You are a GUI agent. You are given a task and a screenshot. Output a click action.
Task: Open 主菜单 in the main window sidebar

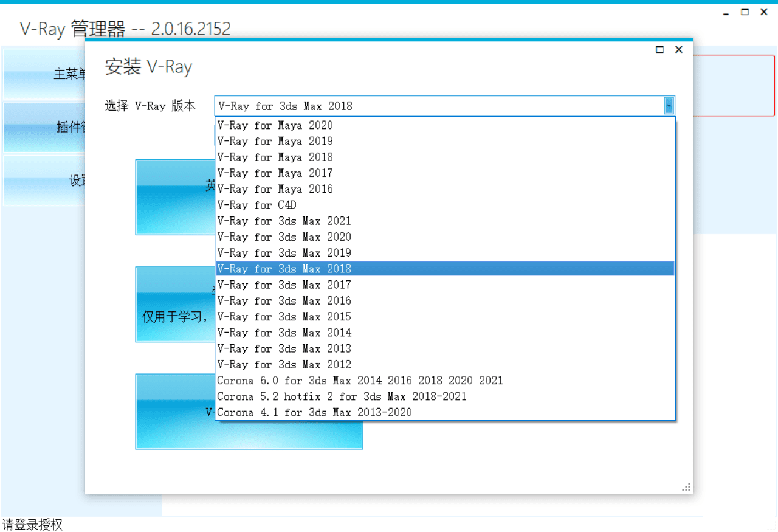44,74
